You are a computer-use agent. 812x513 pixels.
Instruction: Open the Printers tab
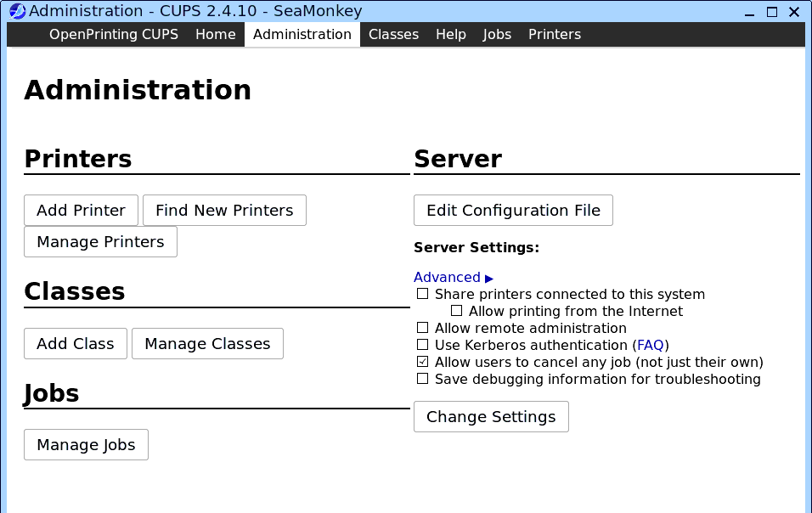tap(555, 34)
